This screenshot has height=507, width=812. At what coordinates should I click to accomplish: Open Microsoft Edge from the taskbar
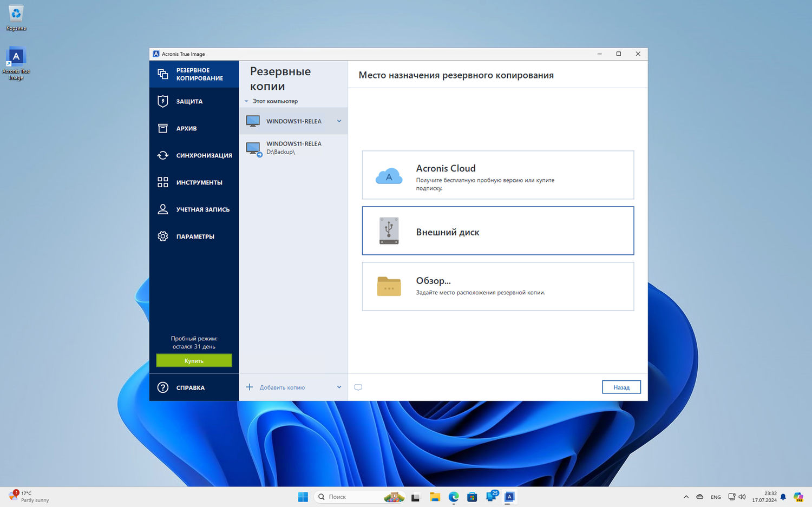coord(454,497)
